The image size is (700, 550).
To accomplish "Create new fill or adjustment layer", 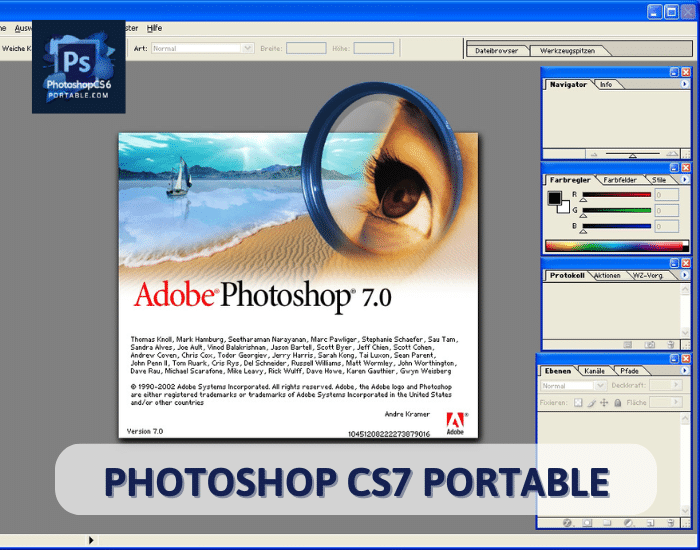I will pyautogui.click(x=628, y=523).
